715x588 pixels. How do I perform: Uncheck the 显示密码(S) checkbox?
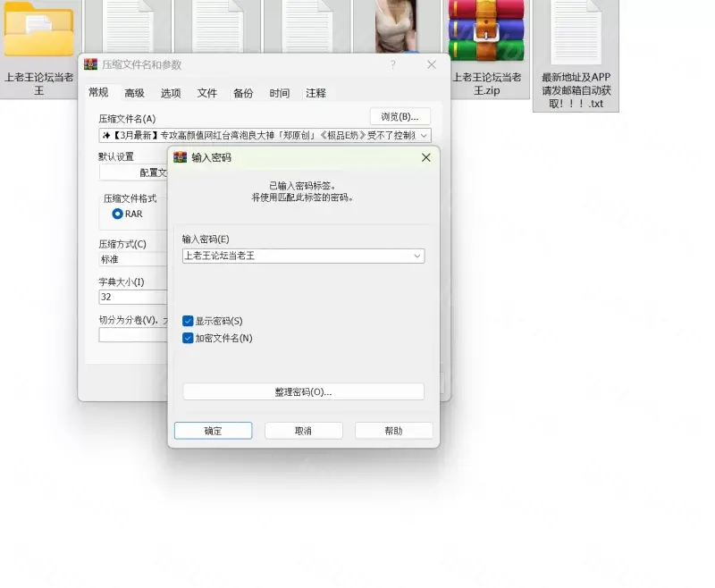[188, 321]
